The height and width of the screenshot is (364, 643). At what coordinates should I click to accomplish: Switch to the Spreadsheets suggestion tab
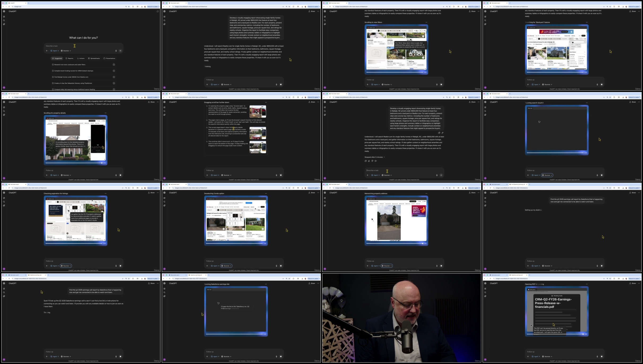coord(94,58)
